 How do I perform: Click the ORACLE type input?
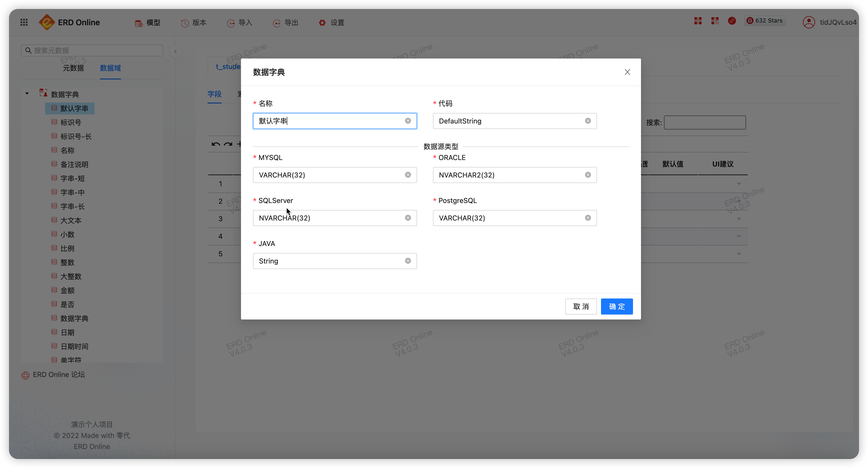click(514, 175)
